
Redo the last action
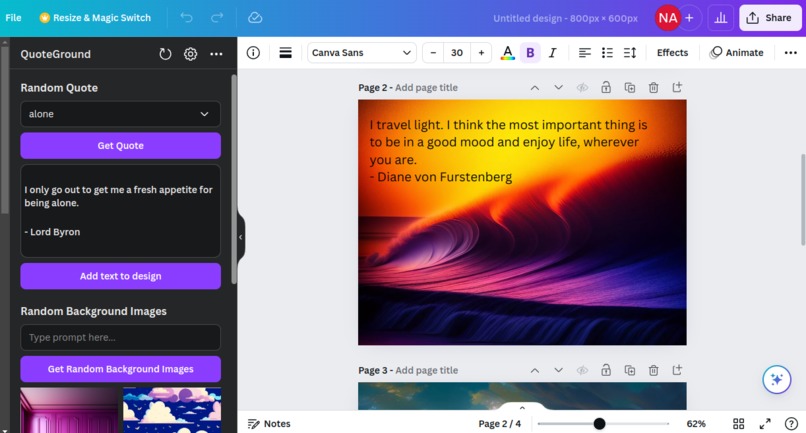(217, 17)
